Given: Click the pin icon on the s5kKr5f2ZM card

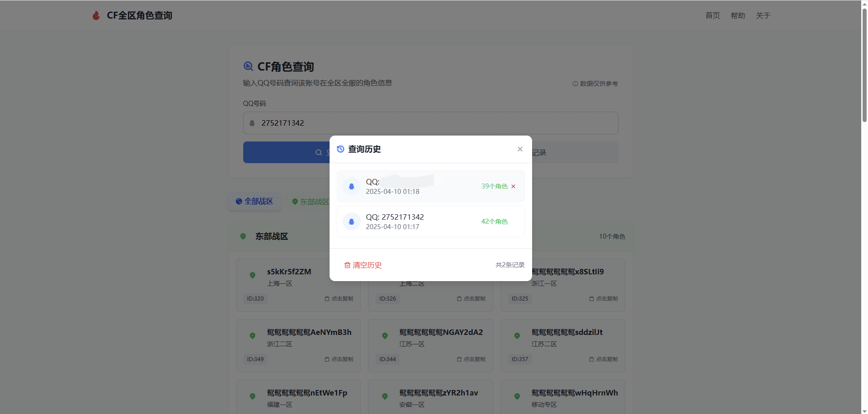Looking at the screenshot, I should pyautogui.click(x=252, y=275).
